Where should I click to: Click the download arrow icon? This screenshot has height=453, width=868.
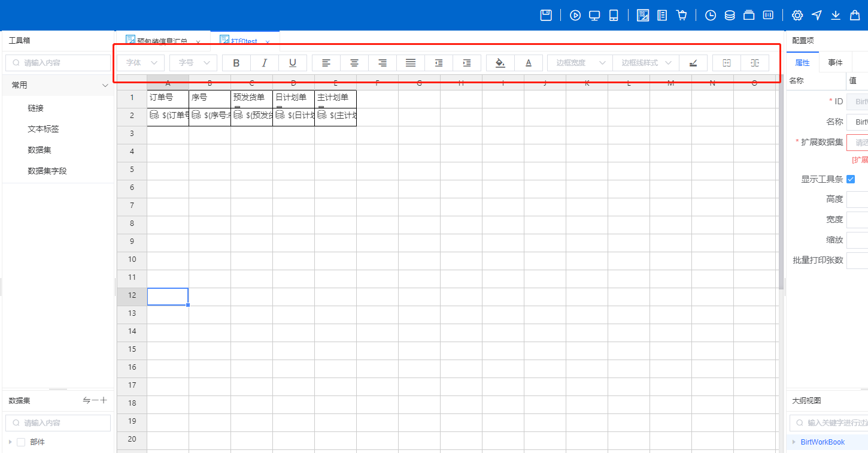coord(836,16)
